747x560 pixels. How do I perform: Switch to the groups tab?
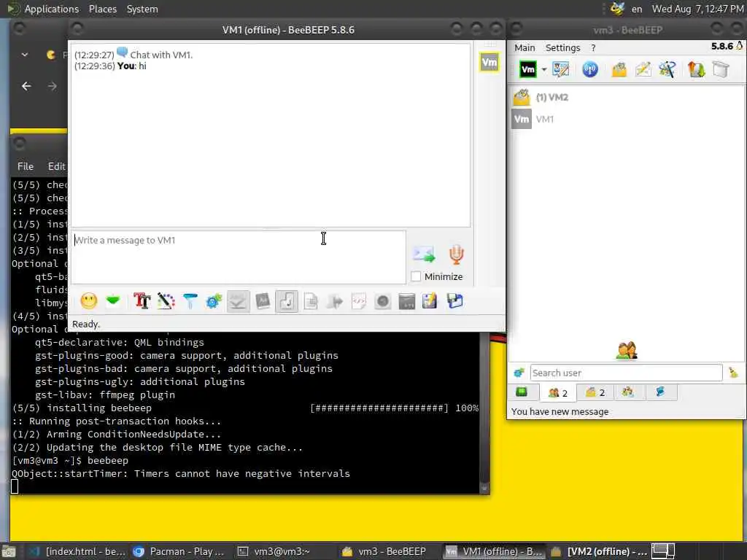click(628, 392)
